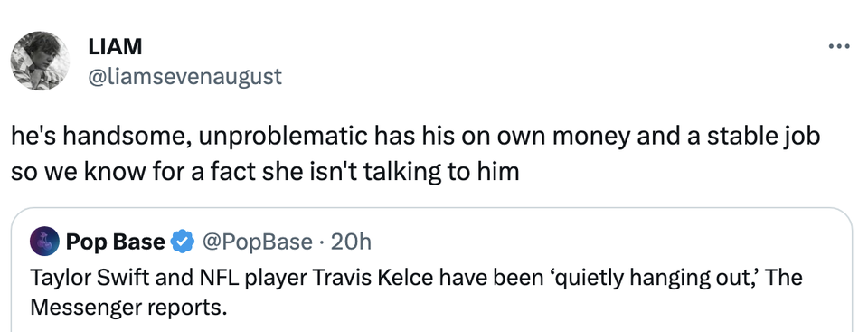Visit the LIAM display name profile link
This screenshot has width=868, height=332.
click(115, 47)
